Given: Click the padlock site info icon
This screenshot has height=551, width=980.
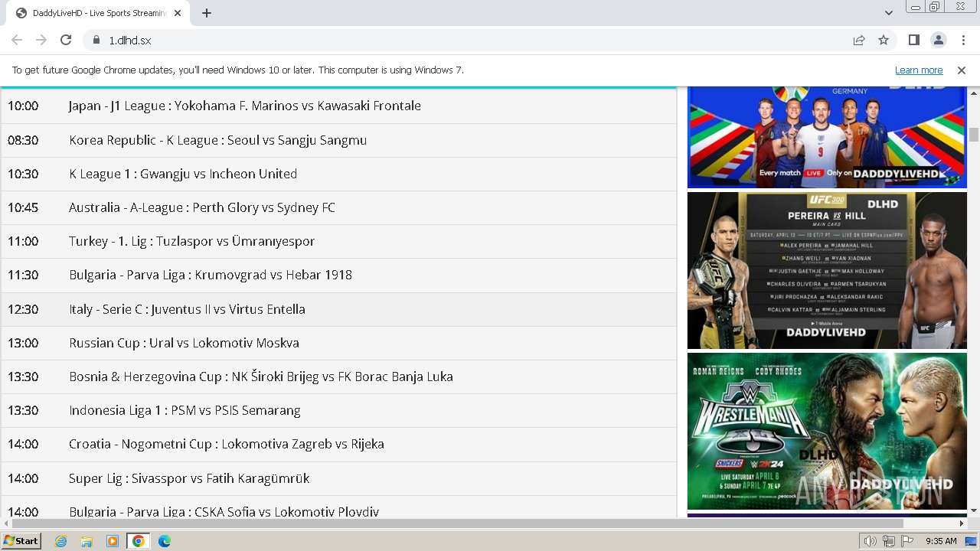Looking at the screenshot, I should (x=96, y=40).
